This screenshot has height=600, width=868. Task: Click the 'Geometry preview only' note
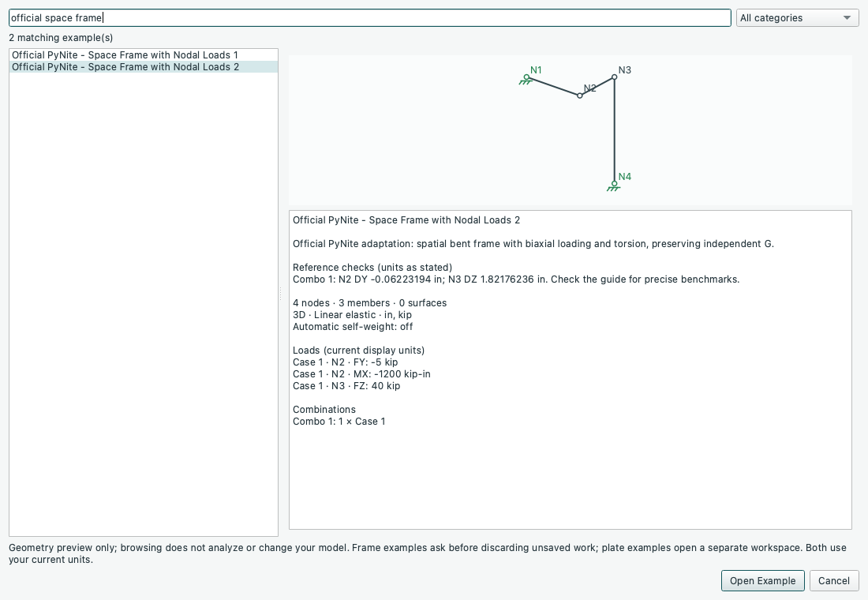click(x=428, y=553)
